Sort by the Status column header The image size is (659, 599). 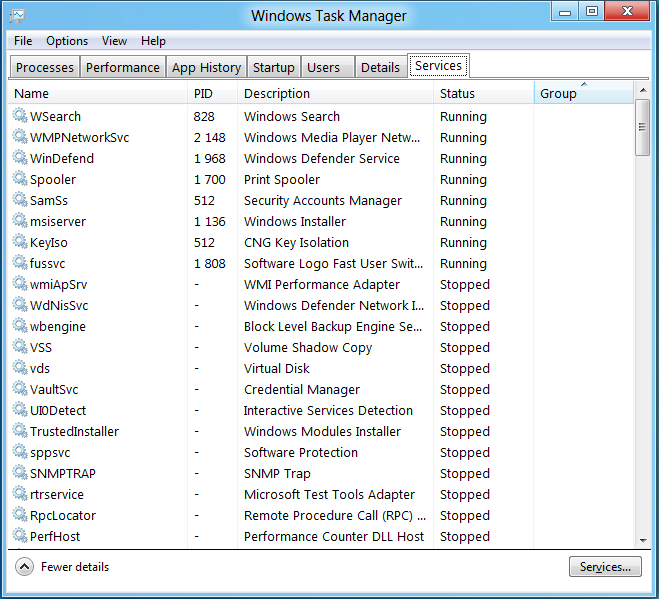483,93
